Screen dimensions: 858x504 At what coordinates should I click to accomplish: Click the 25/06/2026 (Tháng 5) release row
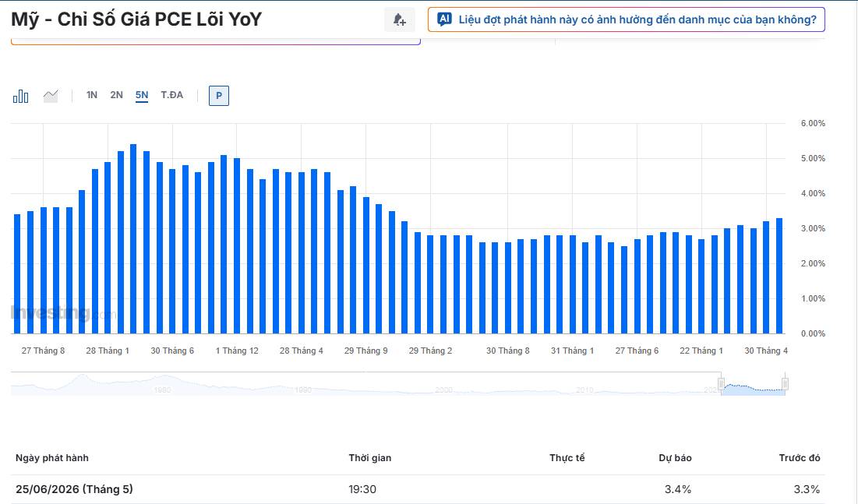click(x=418, y=489)
